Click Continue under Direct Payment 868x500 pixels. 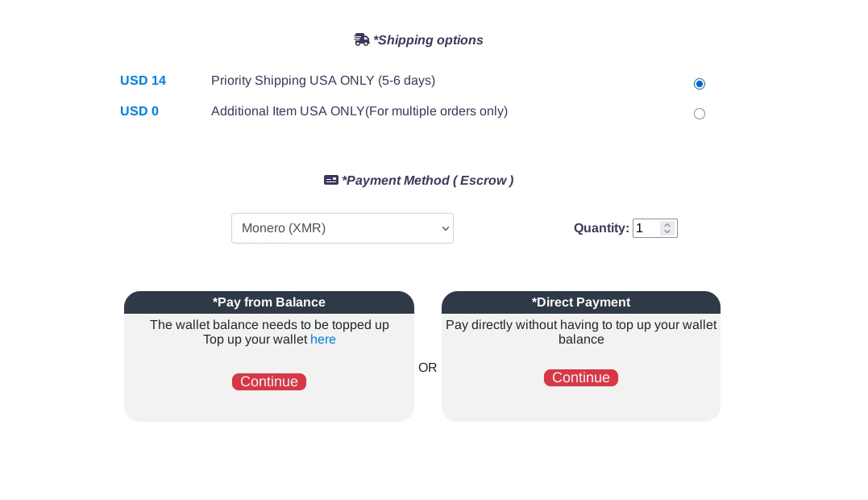click(x=581, y=377)
